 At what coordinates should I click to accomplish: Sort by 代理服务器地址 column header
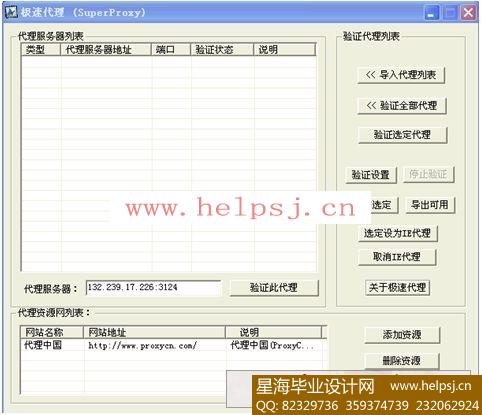point(106,50)
